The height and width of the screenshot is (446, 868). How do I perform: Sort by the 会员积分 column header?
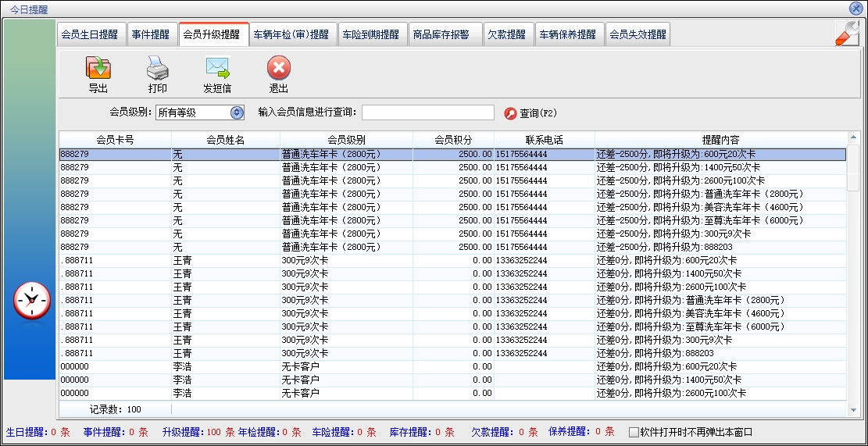click(453, 140)
